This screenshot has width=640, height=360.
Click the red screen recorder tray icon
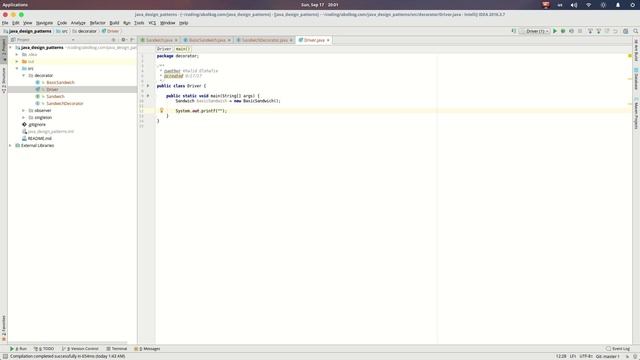546,5
